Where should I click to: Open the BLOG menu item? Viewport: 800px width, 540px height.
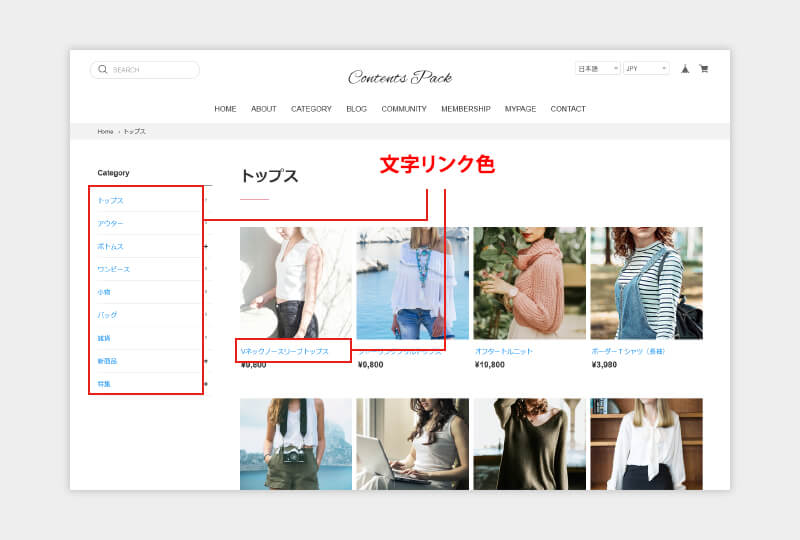tap(357, 109)
